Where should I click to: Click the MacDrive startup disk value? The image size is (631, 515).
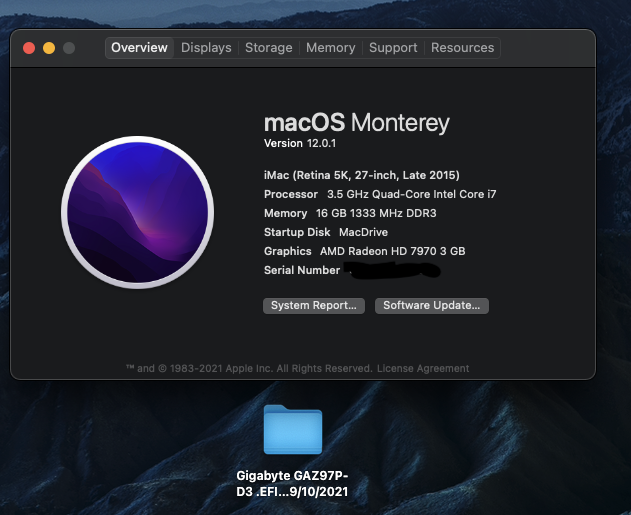pyautogui.click(x=364, y=232)
